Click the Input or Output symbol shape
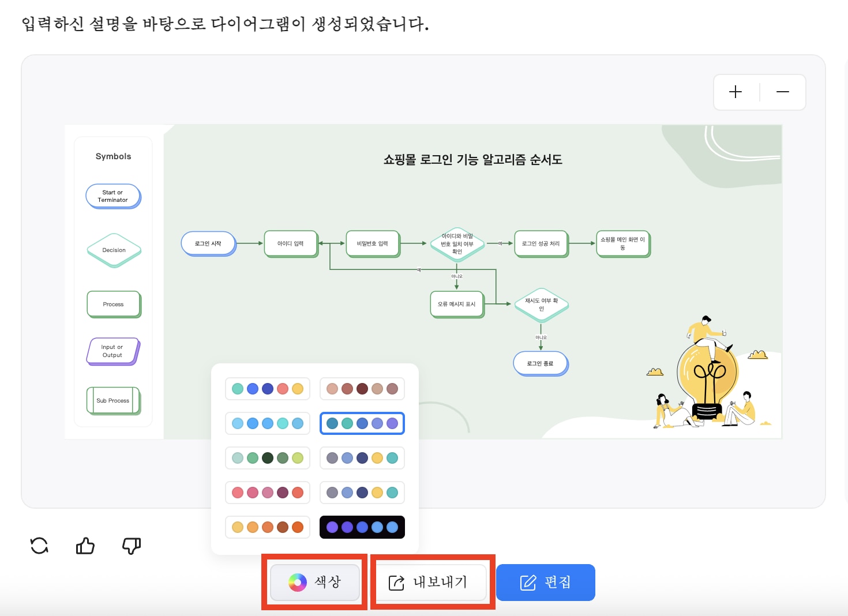848x616 pixels. [113, 351]
